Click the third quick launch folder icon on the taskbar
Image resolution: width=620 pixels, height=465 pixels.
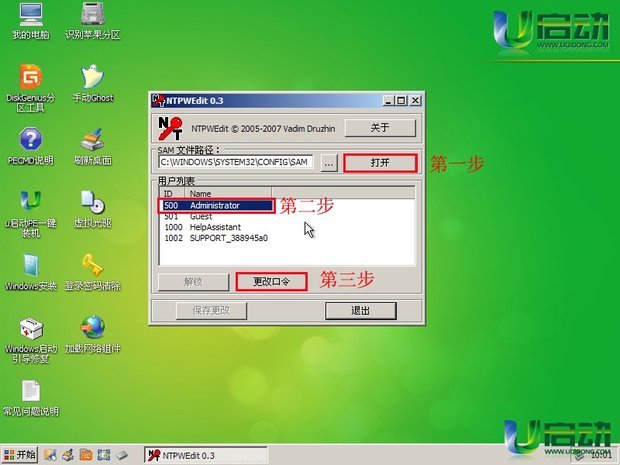point(86,455)
